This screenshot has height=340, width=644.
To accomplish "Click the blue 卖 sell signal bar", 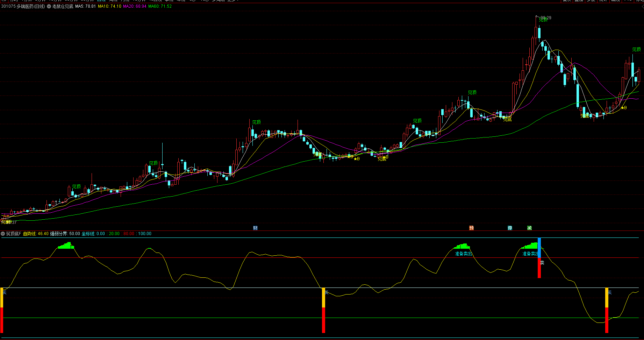I will click(539, 247).
